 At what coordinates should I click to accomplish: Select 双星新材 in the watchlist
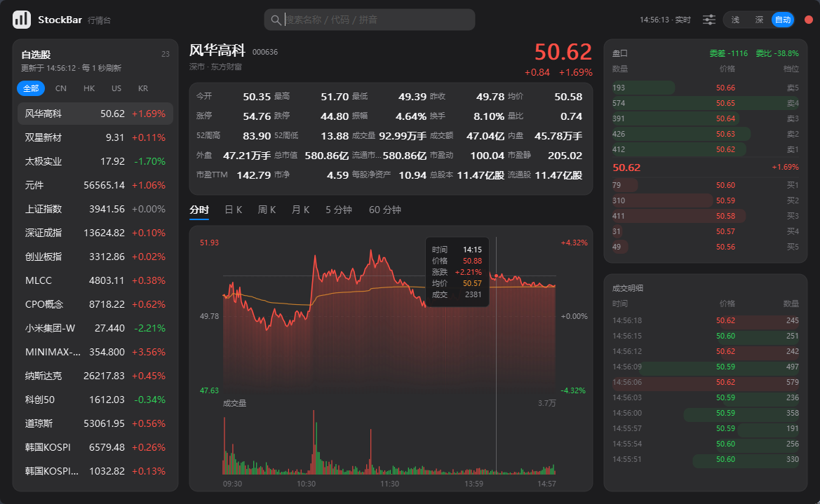coord(95,137)
